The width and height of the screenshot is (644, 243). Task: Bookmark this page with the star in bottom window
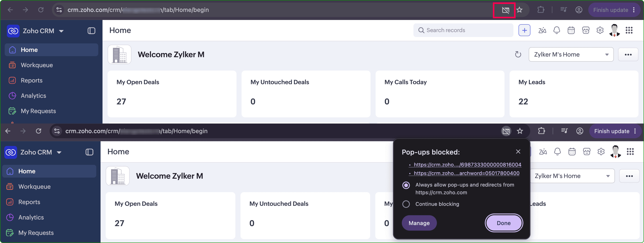[x=520, y=131]
